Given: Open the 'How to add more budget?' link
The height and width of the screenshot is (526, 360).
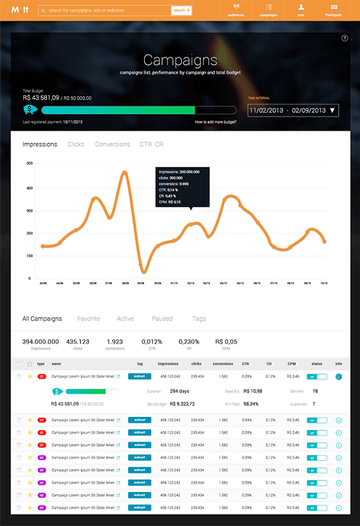Looking at the screenshot, I should [216, 122].
